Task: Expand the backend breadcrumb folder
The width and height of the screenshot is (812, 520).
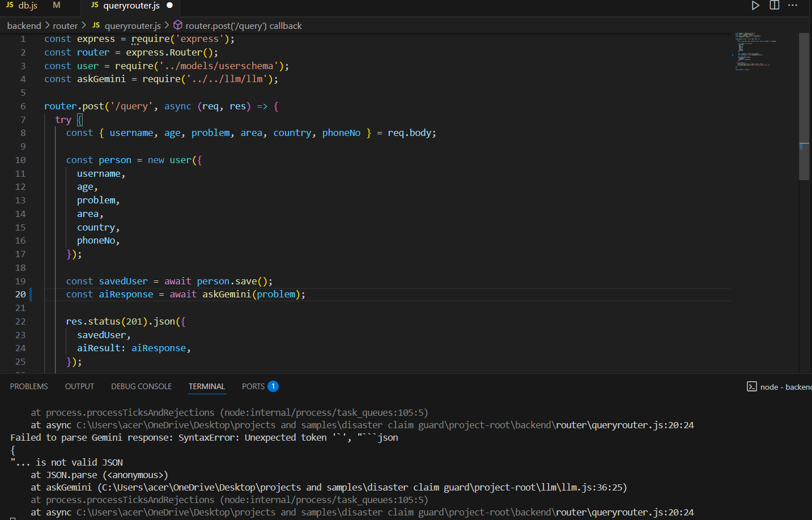Action: coord(24,25)
